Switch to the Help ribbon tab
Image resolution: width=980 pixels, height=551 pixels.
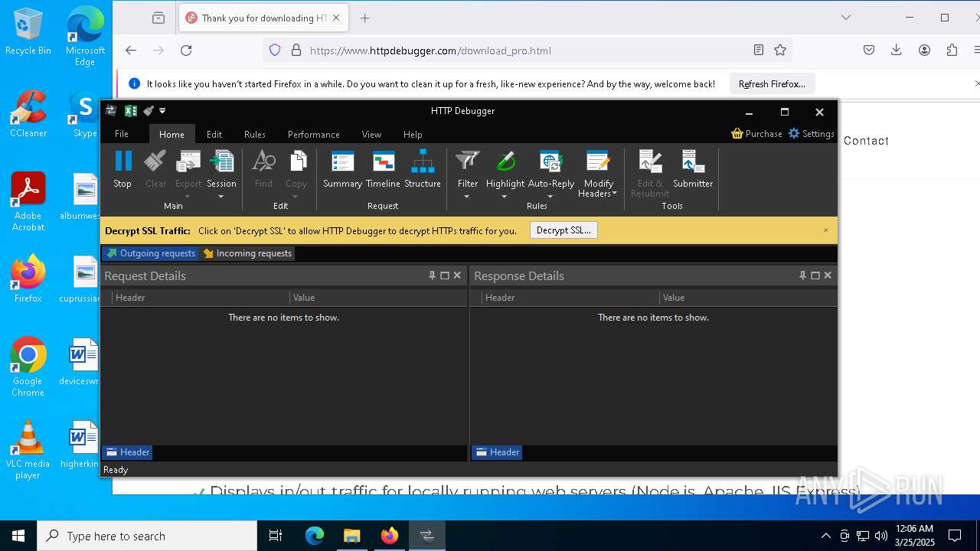tap(413, 134)
